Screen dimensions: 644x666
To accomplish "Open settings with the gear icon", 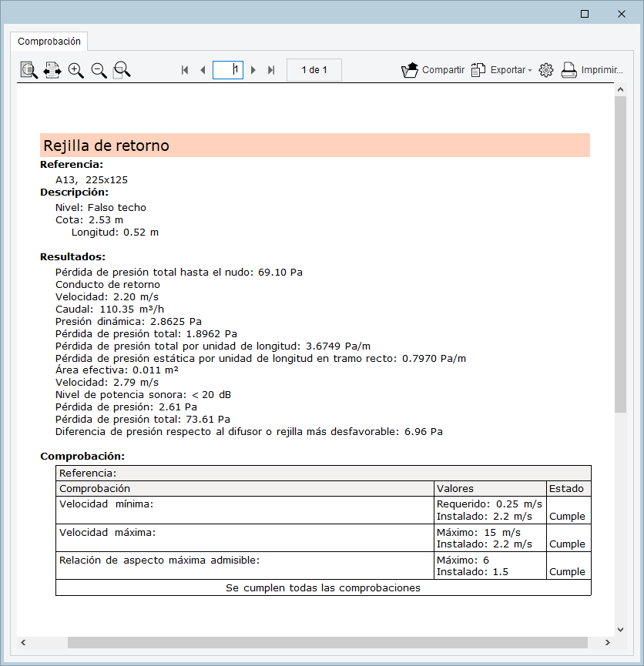I will click(x=546, y=69).
